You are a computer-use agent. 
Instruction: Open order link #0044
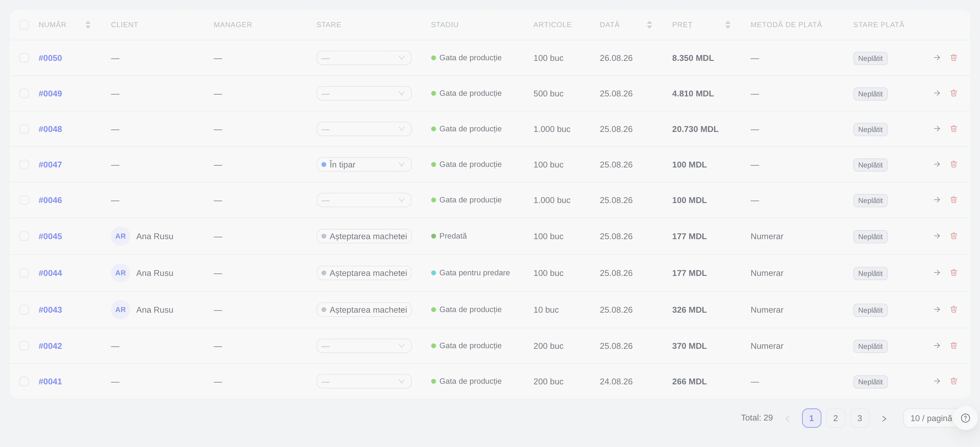[50, 273]
